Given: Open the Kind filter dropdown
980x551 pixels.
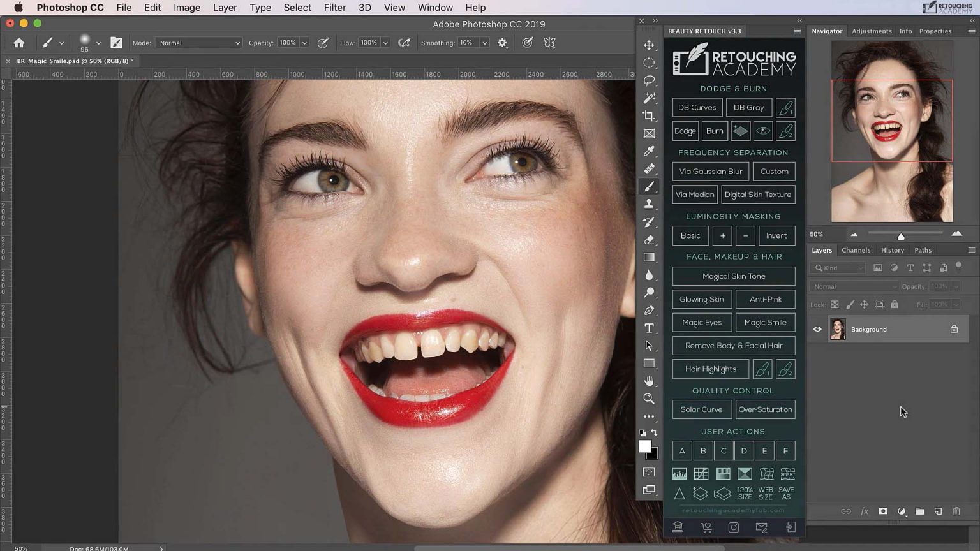Looking at the screenshot, I should click(x=837, y=268).
